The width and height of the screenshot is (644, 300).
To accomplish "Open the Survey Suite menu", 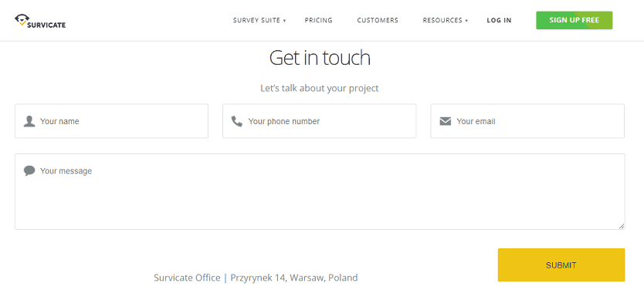I will pos(256,20).
